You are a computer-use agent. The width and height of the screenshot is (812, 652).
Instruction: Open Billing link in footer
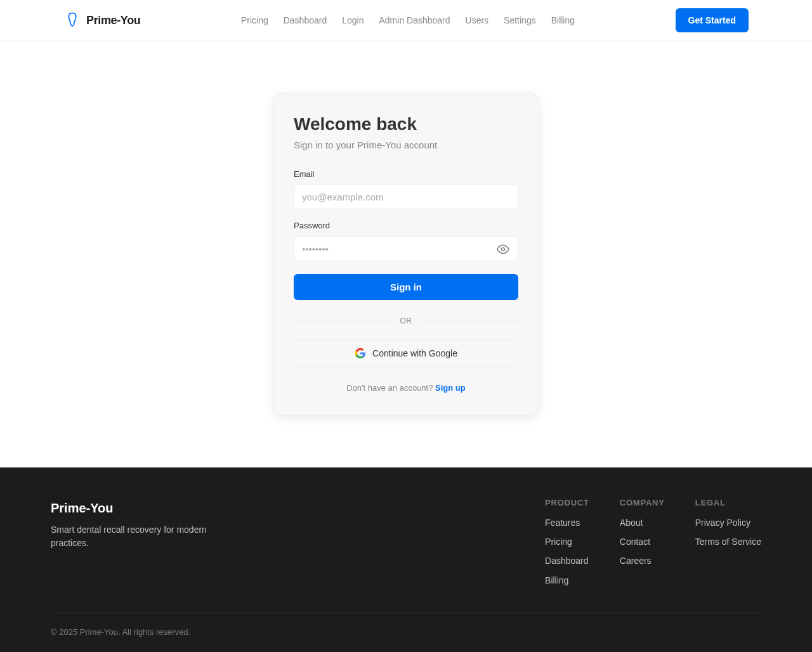coord(556,580)
